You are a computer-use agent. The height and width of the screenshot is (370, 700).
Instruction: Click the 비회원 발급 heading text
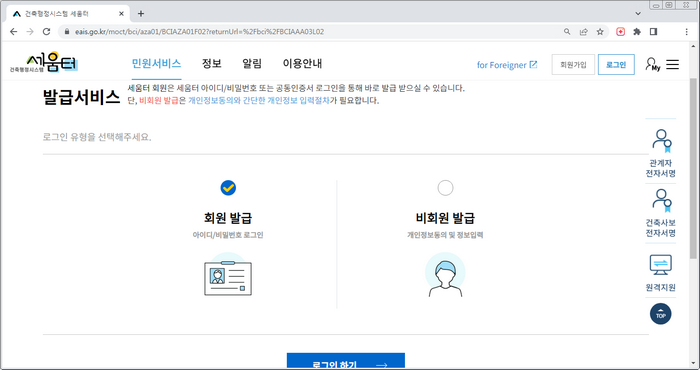(445, 218)
